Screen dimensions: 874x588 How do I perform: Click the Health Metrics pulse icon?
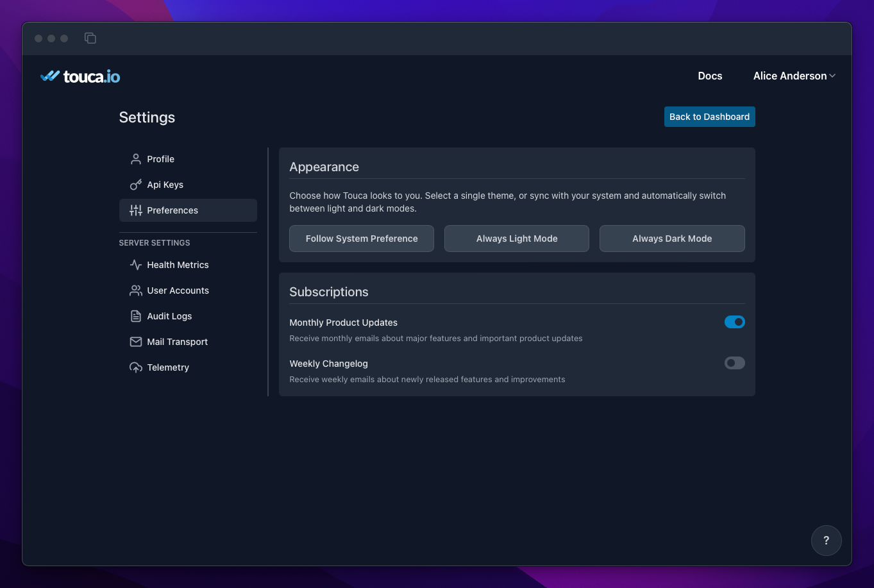coord(136,265)
